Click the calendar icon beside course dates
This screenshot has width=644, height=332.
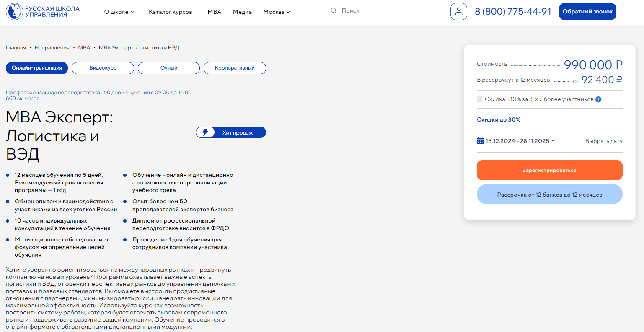click(x=480, y=141)
